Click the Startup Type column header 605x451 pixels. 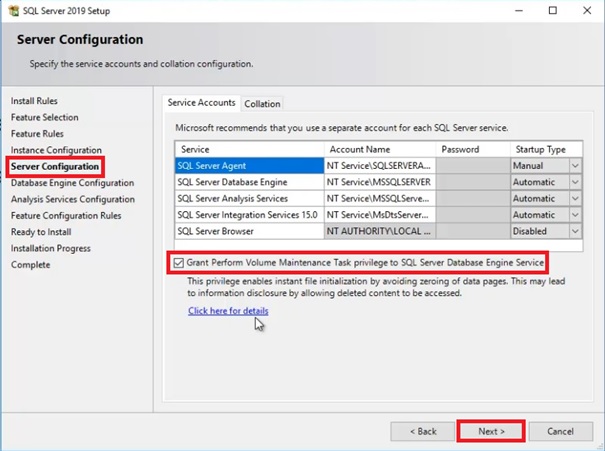(x=546, y=149)
